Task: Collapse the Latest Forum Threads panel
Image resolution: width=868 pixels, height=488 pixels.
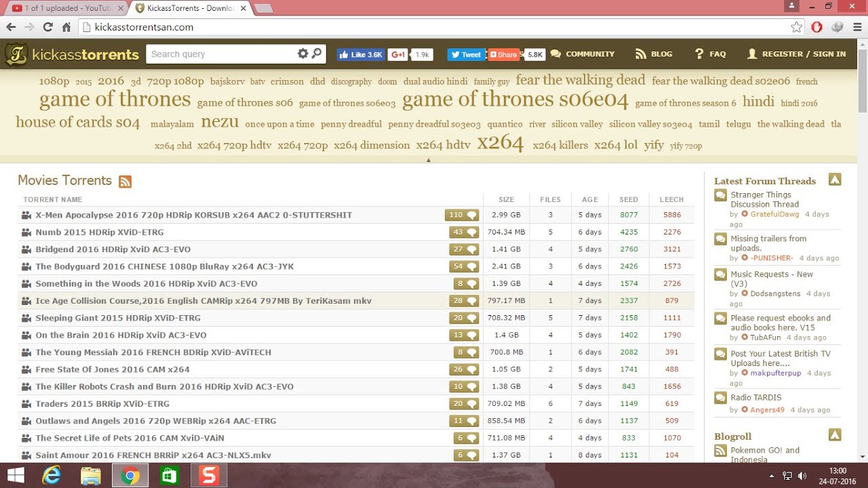Action: [835, 180]
